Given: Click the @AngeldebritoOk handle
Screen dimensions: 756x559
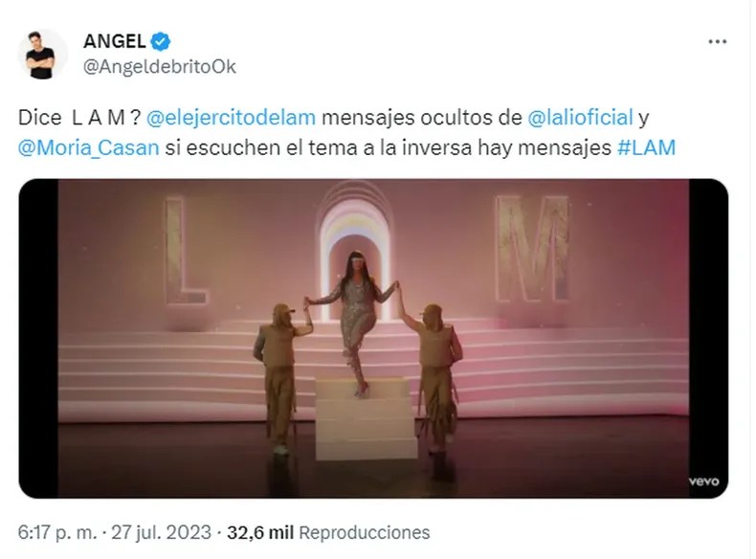Looking at the screenshot, I should [x=160, y=67].
